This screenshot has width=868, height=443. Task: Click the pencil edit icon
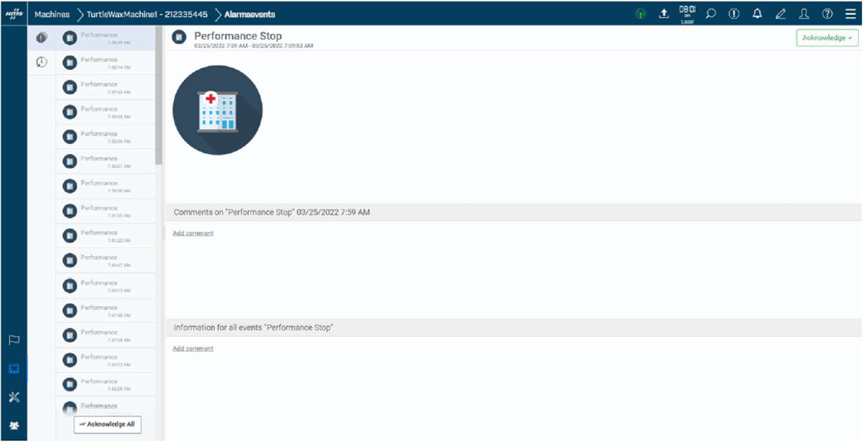(781, 14)
